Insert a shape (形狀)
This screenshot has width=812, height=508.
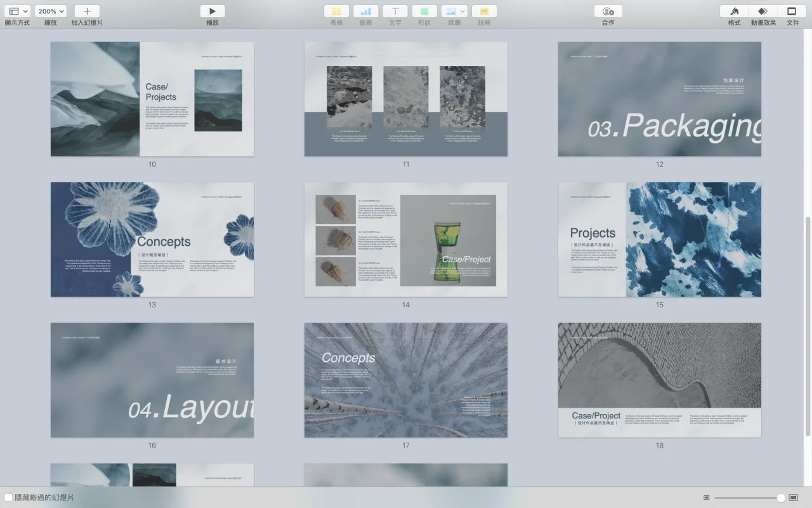click(424, 11)
